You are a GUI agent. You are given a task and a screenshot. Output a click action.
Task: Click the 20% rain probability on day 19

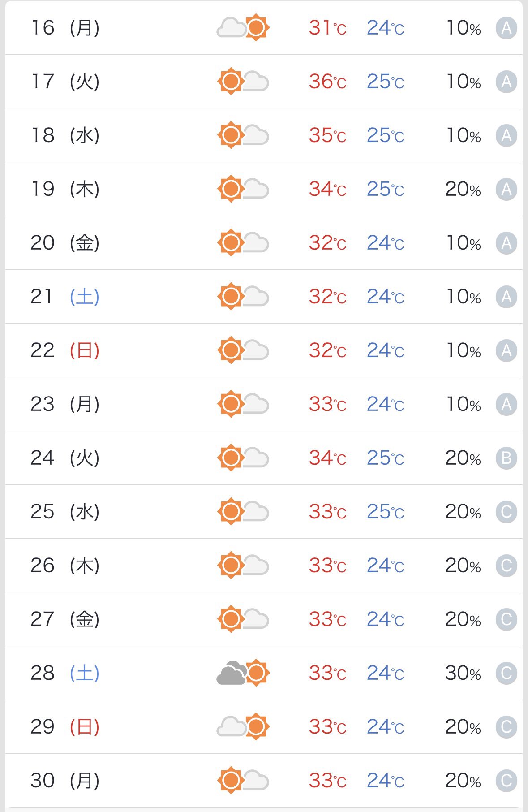[463, 189]
